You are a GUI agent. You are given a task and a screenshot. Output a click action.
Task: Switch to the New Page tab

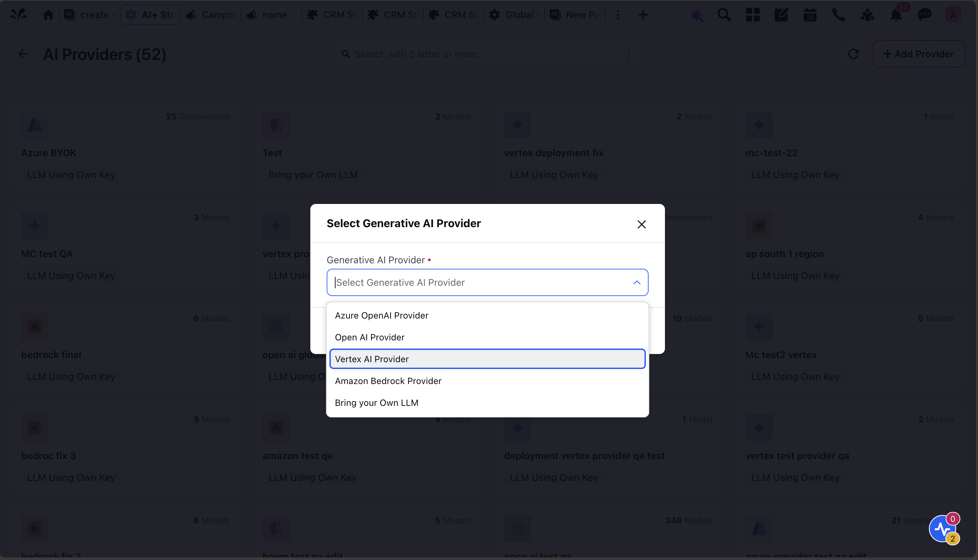click(575, 15)
